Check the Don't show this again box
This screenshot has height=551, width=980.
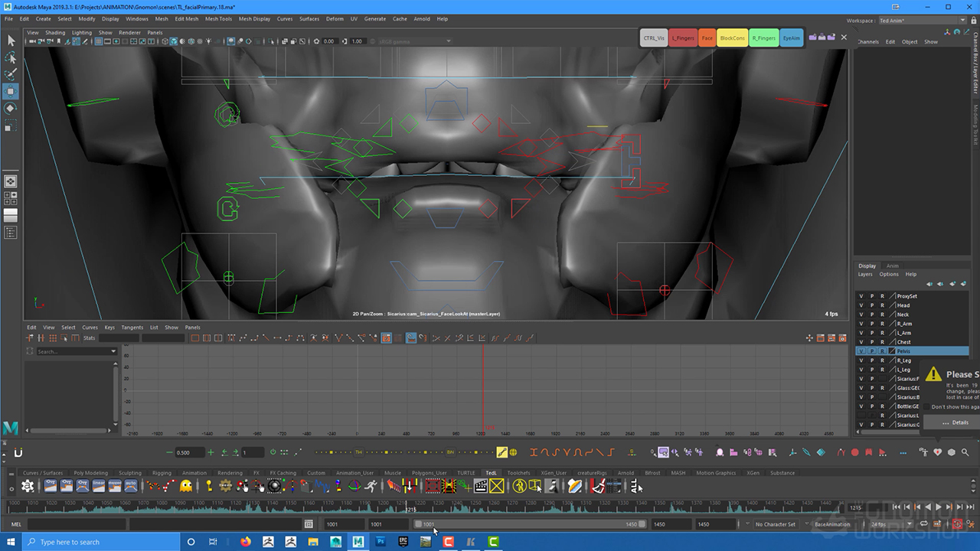coord(927,407)
